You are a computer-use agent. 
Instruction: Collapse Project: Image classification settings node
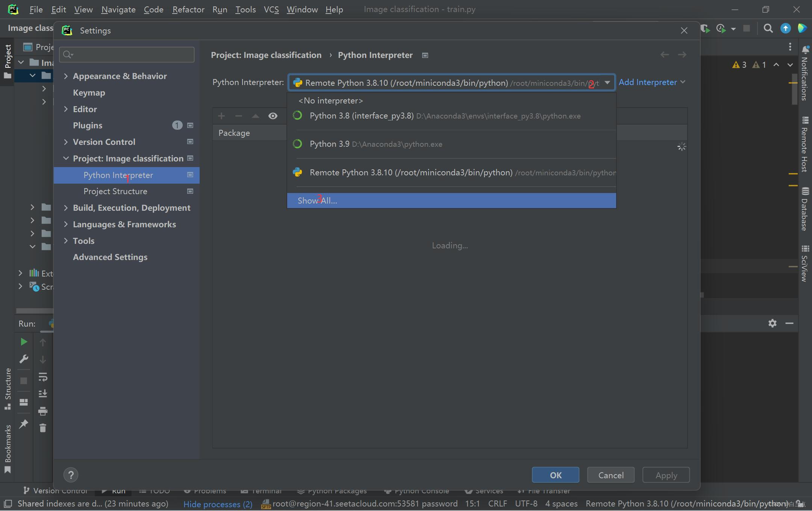(x=66, y=158)
